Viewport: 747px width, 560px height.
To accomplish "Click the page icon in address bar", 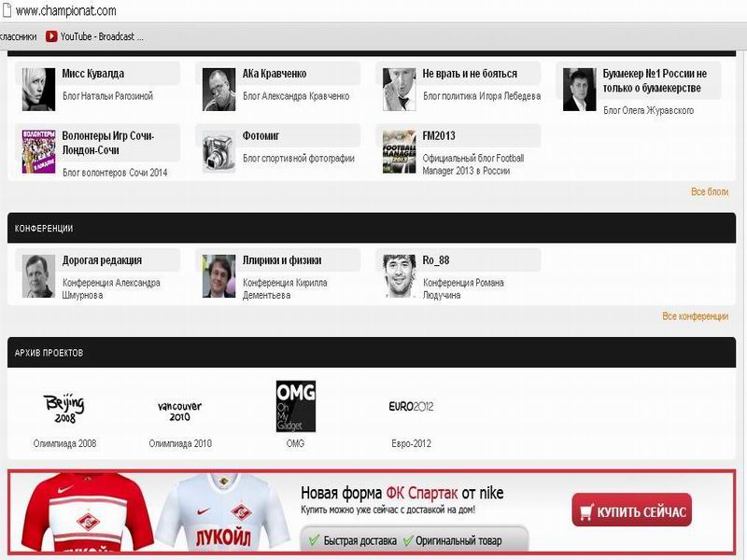I will point(7,10).
